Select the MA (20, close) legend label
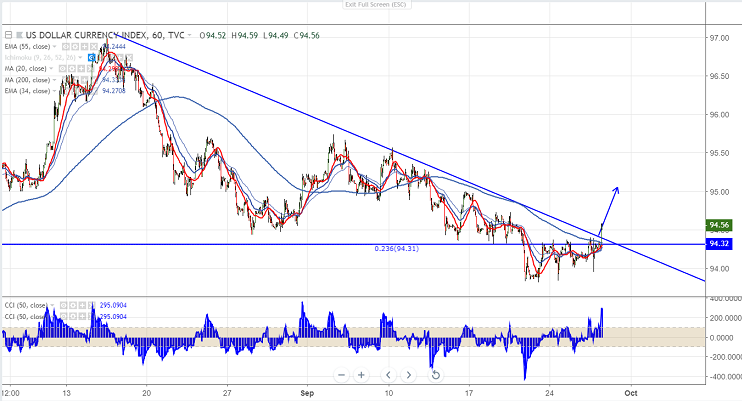 tap(26, 69)
